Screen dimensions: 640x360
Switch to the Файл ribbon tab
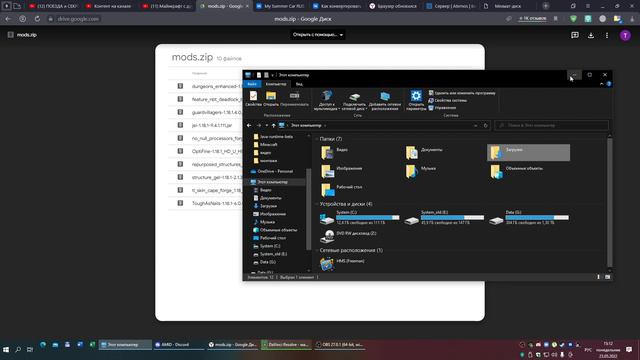[x=252, y=84]
